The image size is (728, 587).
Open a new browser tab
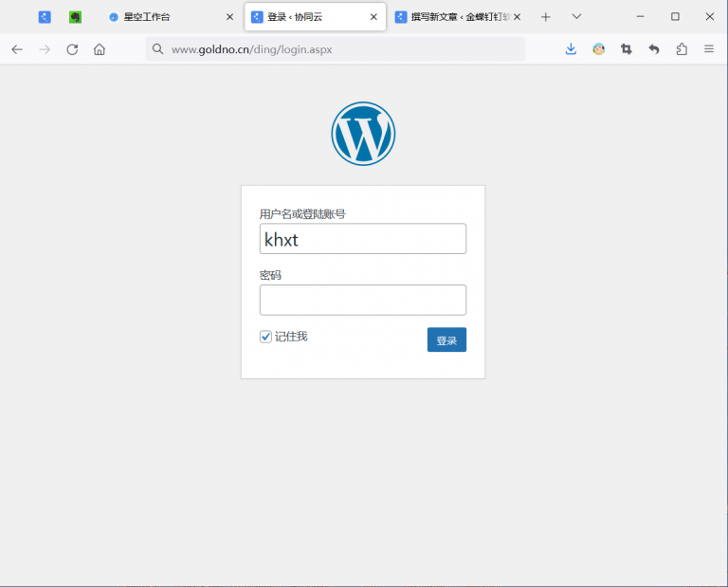tap(546, 17)
